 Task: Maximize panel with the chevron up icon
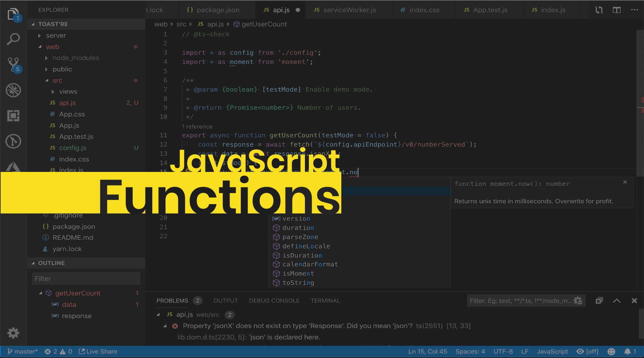(x=617, y=301)
